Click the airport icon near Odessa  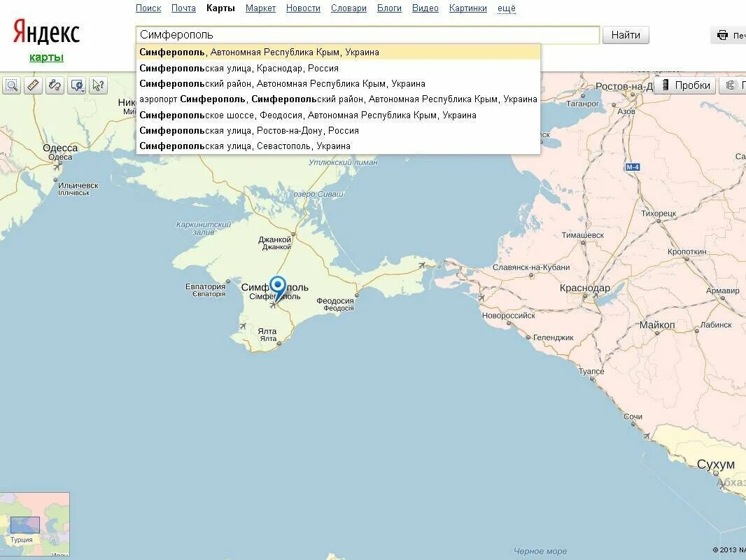pos(57,167)
